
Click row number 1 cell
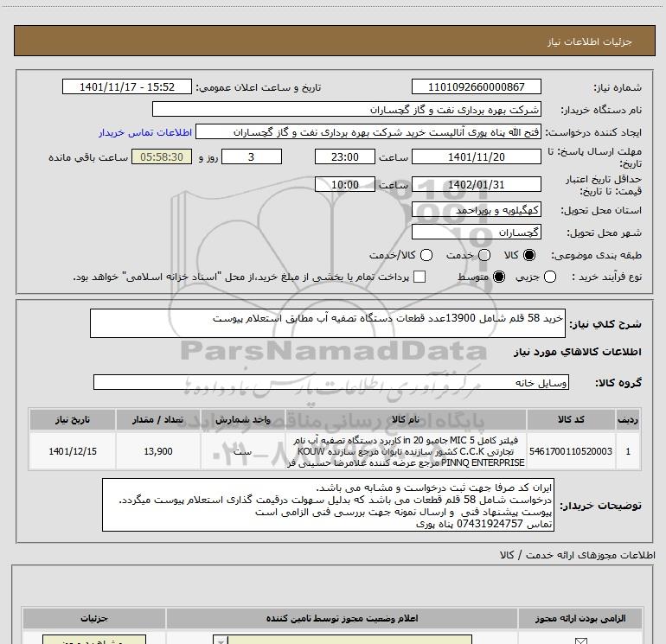point(628,451)
